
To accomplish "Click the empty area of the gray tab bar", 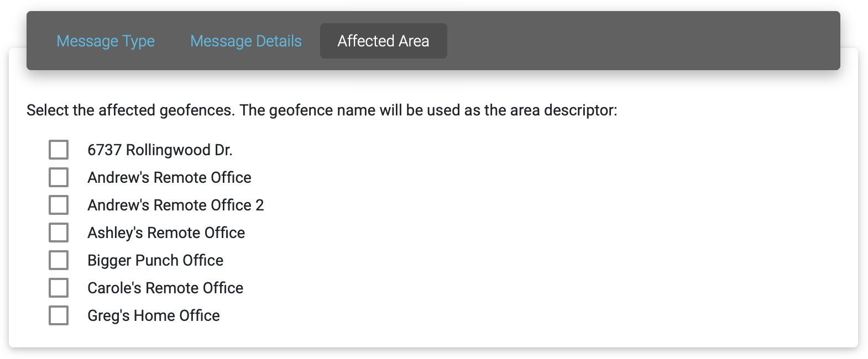I will [x=641, y=41].
